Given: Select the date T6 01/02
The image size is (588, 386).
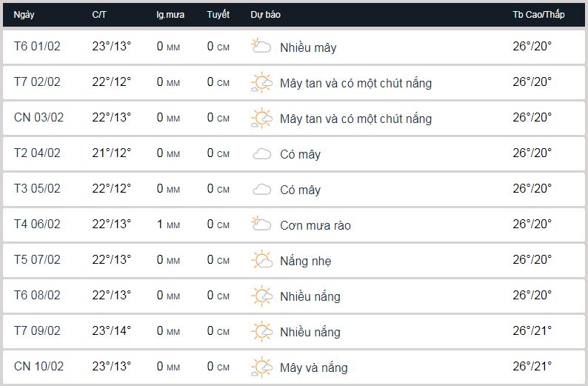Looking at the screenshot, I should click(x=37, y=46).
